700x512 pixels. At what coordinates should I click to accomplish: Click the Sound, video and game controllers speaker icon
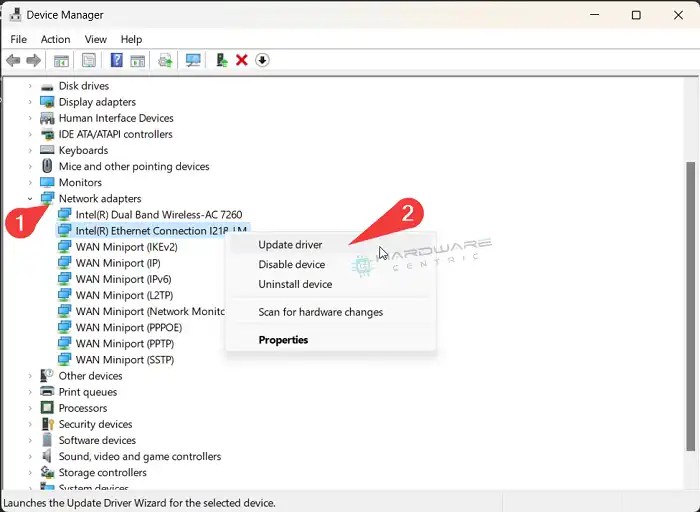pyautogui.click(x=47, y=456)
